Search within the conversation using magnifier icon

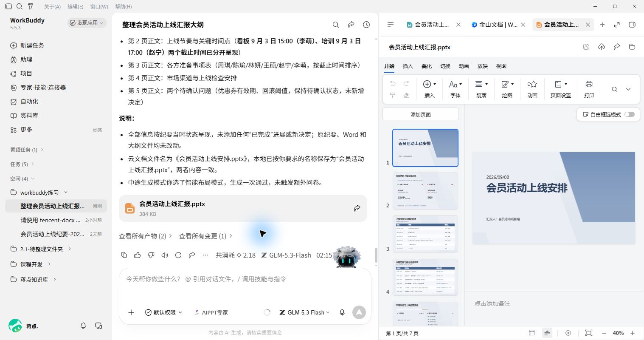(x=336, y=25)
